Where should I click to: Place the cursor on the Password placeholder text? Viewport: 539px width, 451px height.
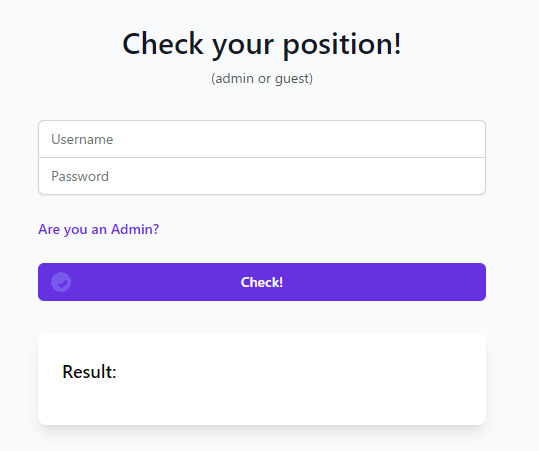coord(80,177)
